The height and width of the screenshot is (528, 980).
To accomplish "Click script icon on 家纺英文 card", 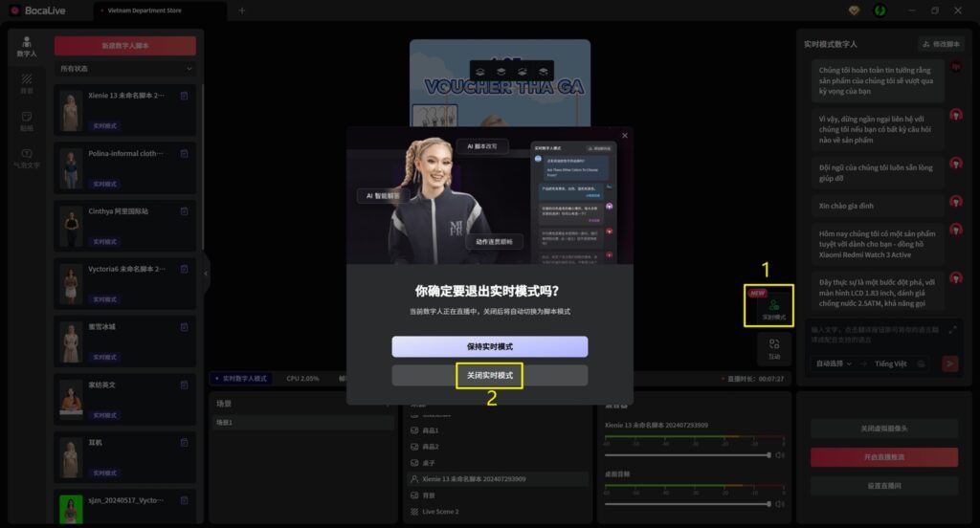I will coord(185,385).
